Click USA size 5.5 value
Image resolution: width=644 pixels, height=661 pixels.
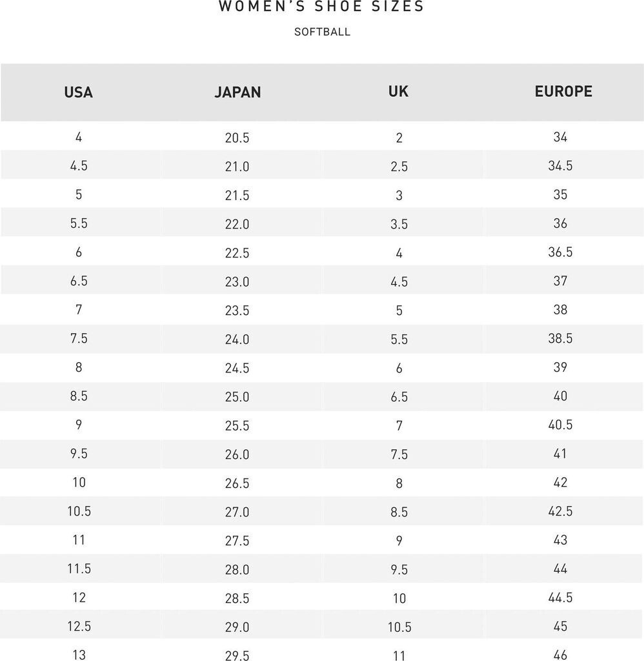click(79, 223)
